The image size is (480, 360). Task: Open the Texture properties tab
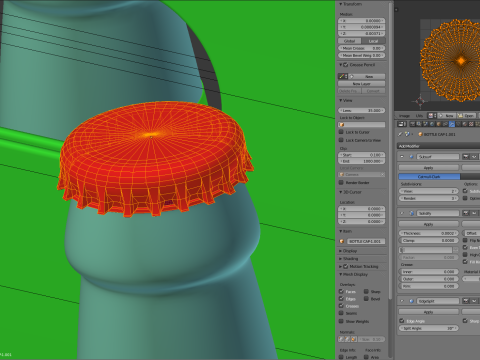pos(471,124)
